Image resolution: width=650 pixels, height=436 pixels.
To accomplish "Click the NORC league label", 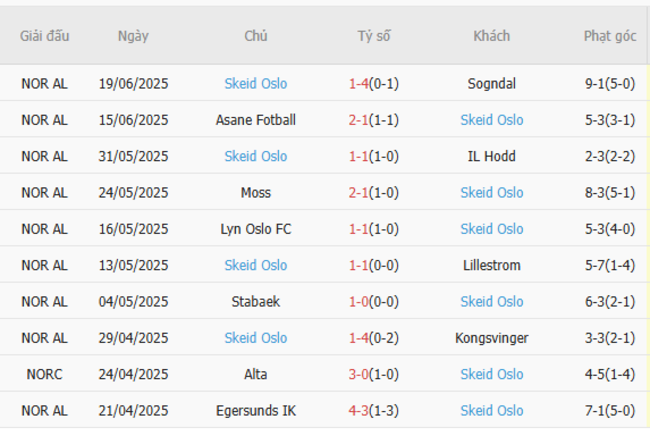I will [45, 374].
